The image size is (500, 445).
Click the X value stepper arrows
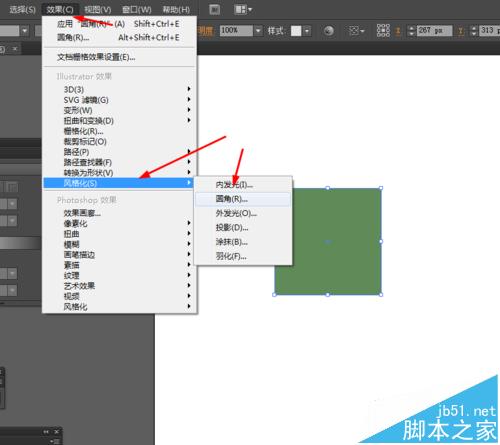[x=412, y=31]
